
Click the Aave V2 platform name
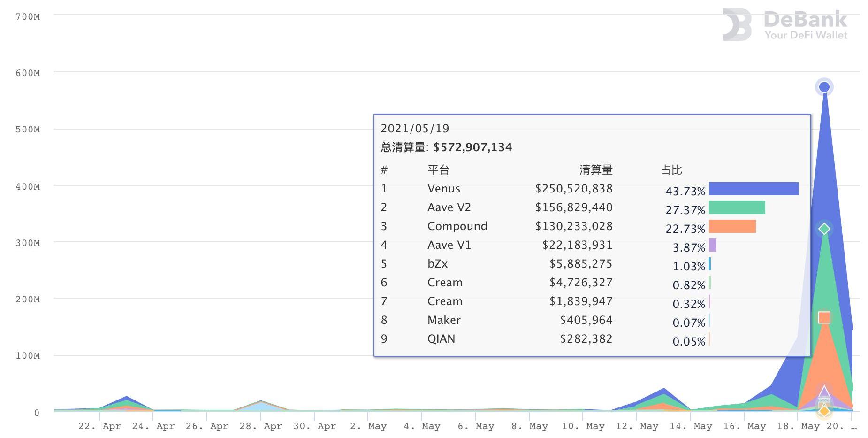coord(449,207)
